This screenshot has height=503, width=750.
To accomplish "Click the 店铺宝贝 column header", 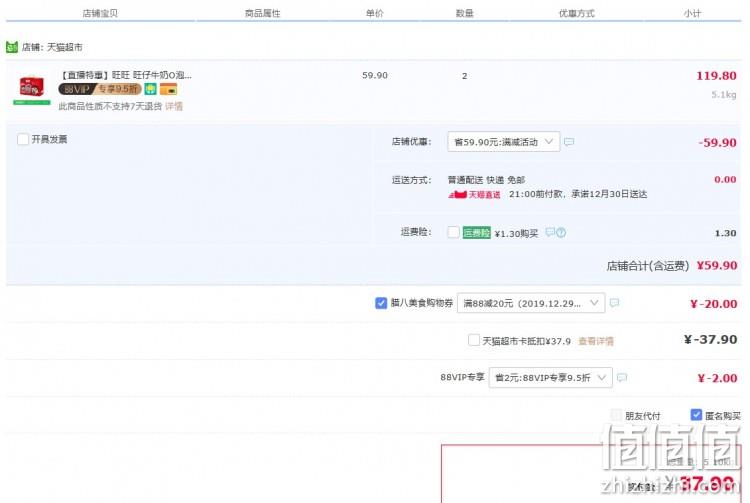I will click(100, 13).
